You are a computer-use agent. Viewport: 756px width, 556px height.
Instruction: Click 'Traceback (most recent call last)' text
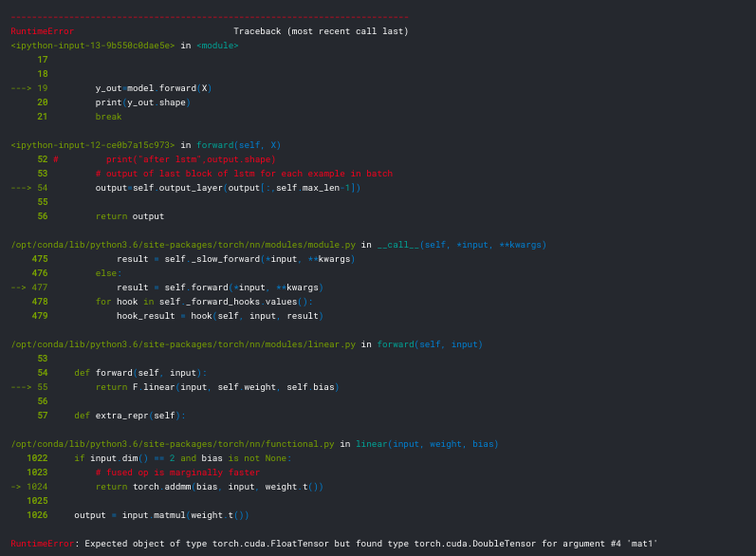tap(321, 31)
